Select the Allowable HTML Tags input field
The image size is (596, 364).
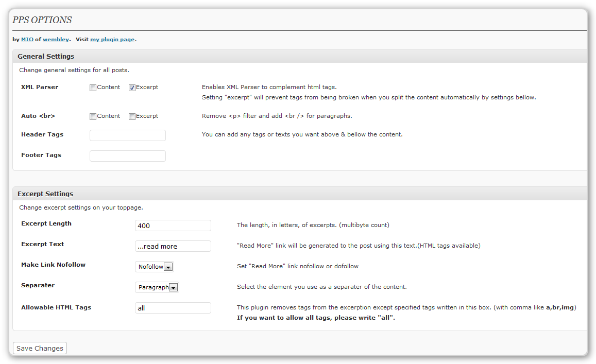[173, 308]
